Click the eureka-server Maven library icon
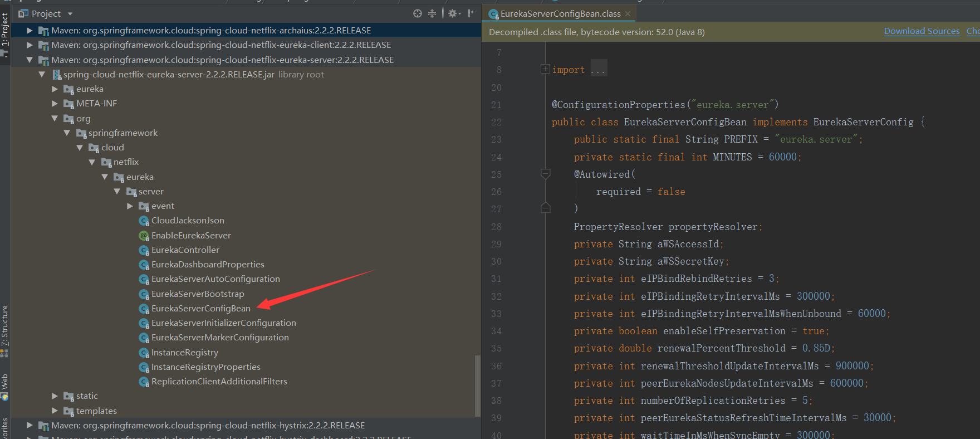The image size is (980, 439). (43, 60)
